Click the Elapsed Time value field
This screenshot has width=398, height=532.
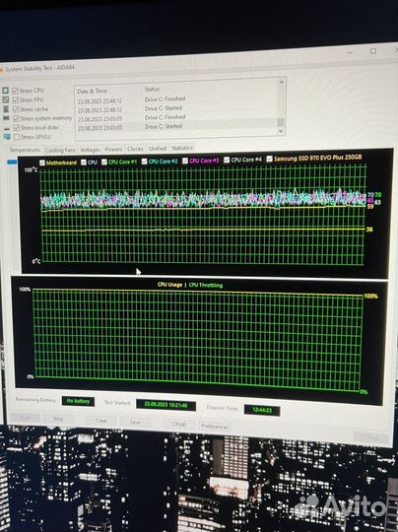point(262,410)
